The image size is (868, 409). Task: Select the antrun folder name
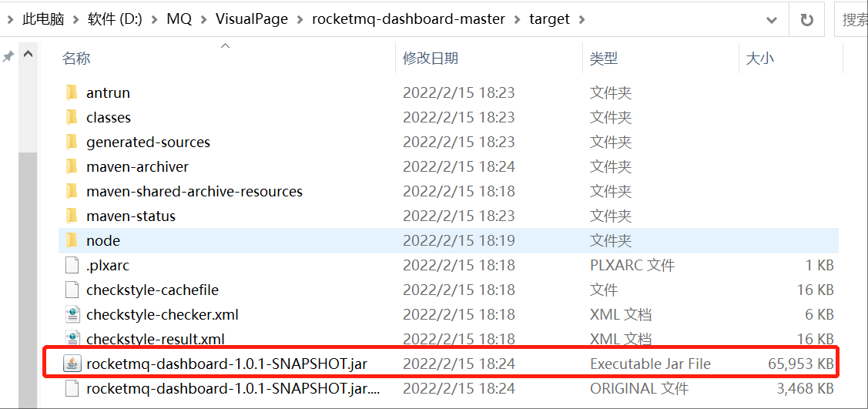click(x=108, y=93)
